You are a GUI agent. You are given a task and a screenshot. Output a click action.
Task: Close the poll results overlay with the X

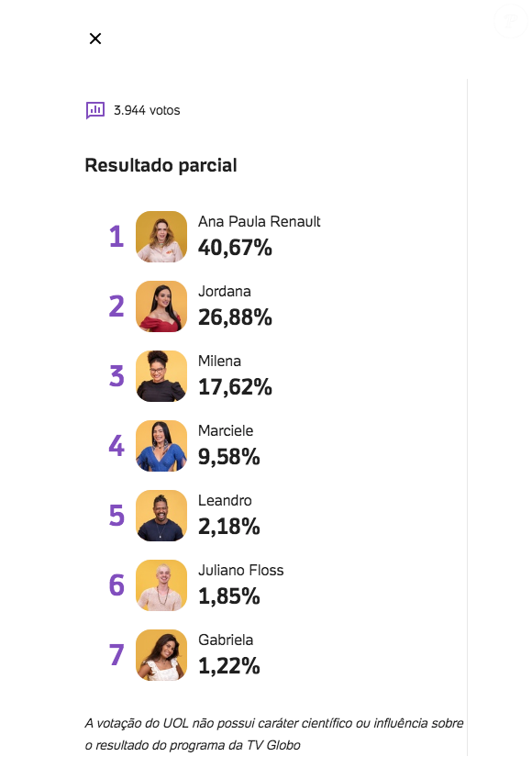(x=94, y=39)
